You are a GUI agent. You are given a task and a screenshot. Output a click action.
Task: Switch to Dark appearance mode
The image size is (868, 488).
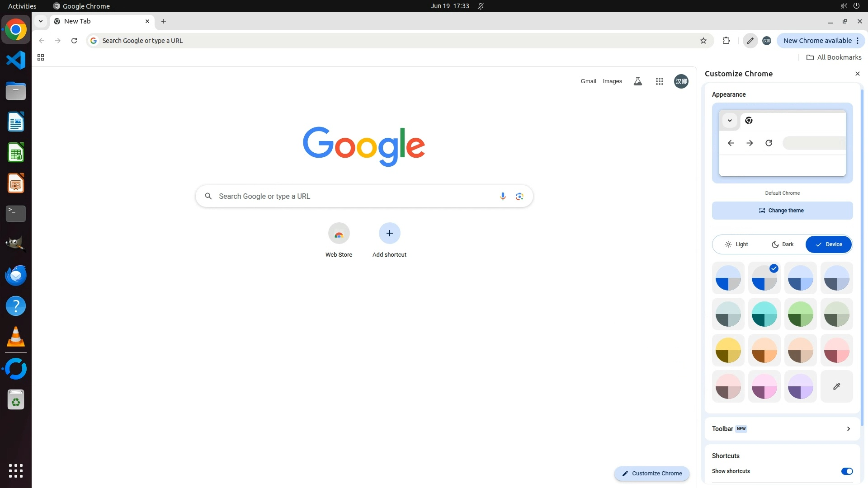point(782,244)
